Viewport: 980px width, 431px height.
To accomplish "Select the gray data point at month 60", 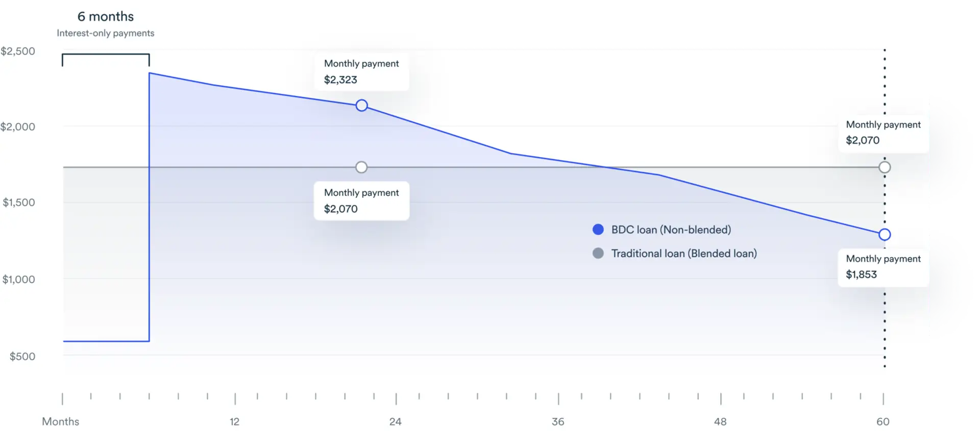I will coord(885,167).
